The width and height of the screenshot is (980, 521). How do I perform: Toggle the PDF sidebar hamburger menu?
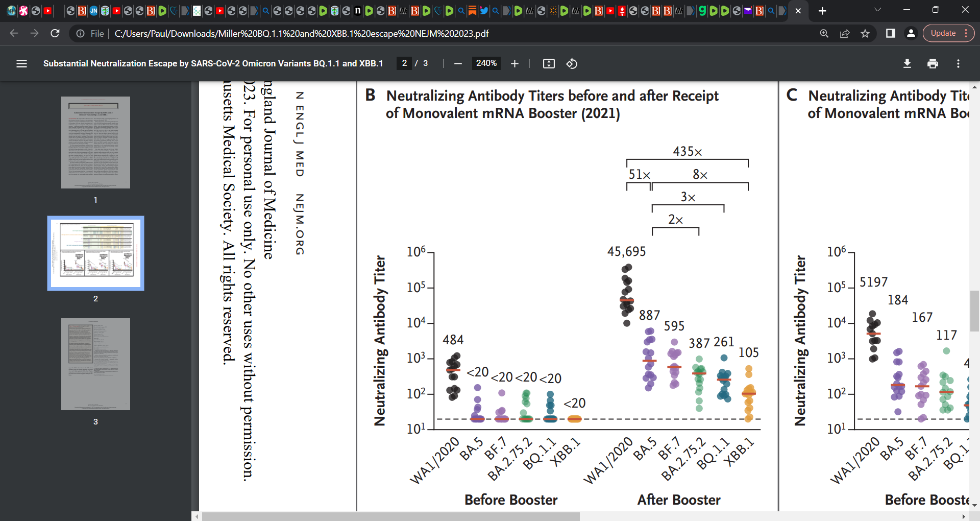(21, 63)
